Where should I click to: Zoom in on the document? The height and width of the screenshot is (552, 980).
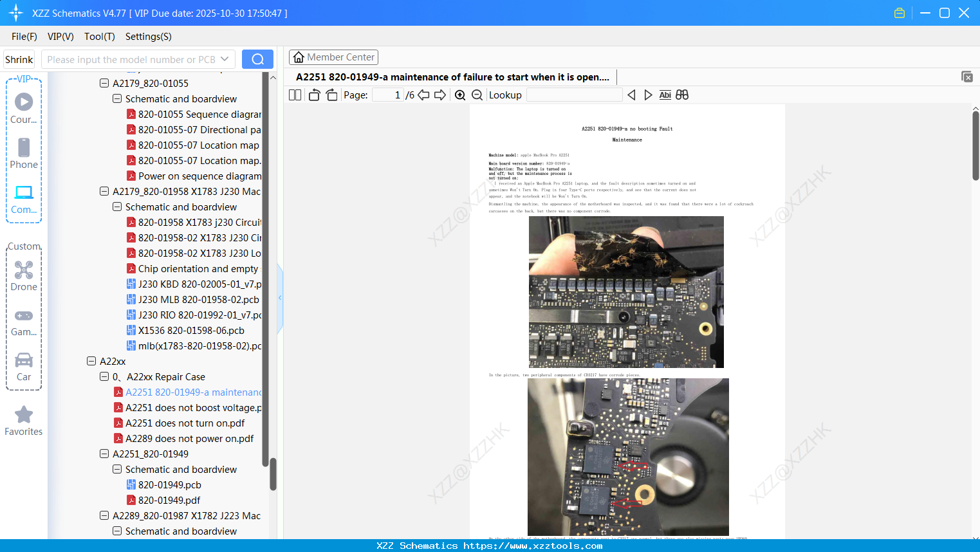pos(460,95)
